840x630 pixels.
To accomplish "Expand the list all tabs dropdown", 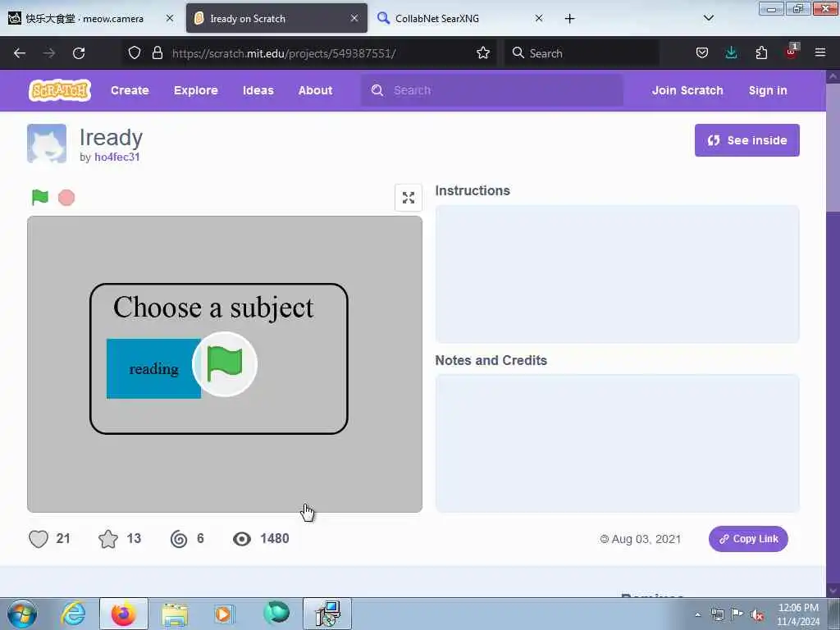I will click(708, 18).
